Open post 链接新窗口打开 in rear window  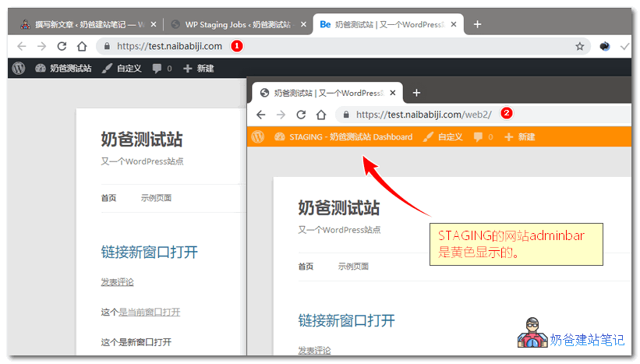pyautogui.click(x=150, y=253)
